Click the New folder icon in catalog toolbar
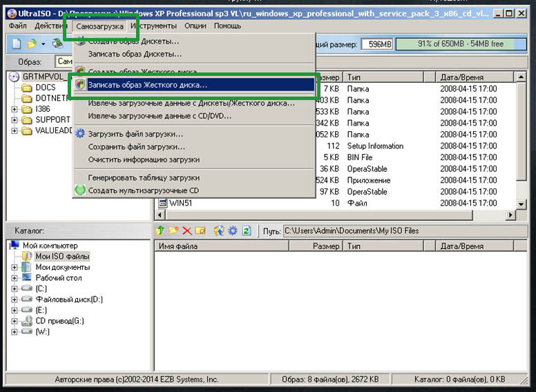This screenshot has width=536, height=392. (x=173, y=231)
